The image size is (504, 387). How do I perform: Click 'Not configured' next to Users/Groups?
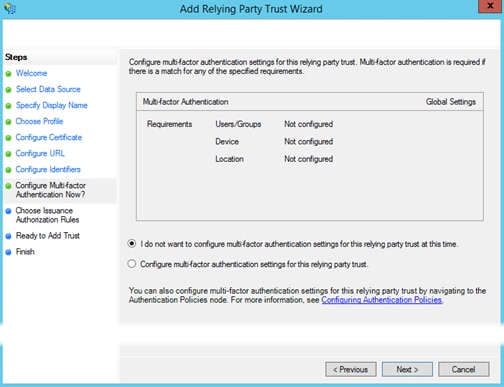pyautogui.click(x=308, y=124)
